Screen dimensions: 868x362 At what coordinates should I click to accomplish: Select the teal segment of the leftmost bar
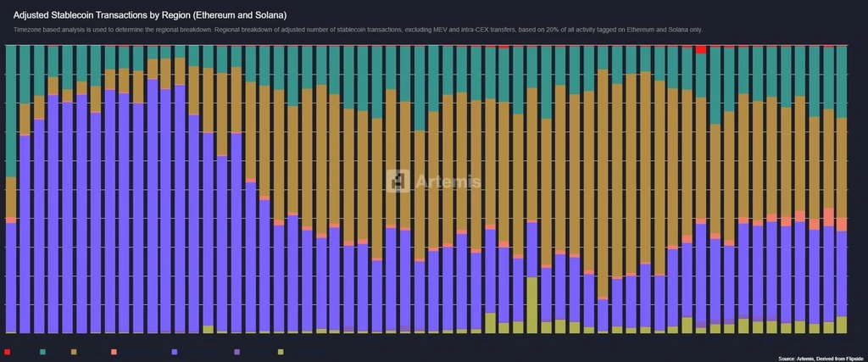pyautogui.click(x=10, y=111)
